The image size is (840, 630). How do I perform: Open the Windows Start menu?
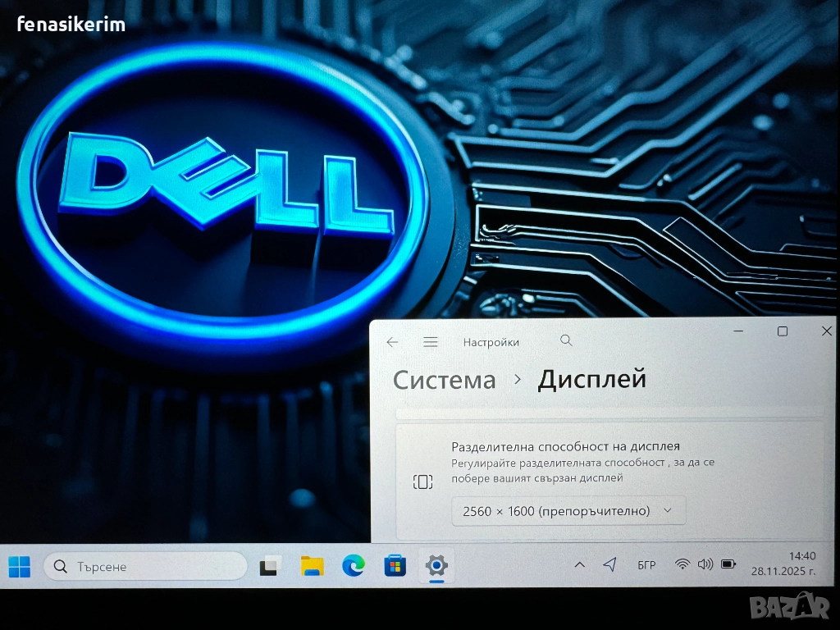coord(19,566)
